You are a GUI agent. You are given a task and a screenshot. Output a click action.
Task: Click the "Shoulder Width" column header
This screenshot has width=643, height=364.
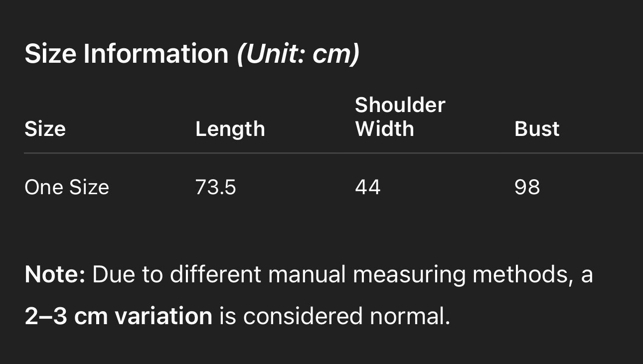pyautogui.click(x=400, y=117)
